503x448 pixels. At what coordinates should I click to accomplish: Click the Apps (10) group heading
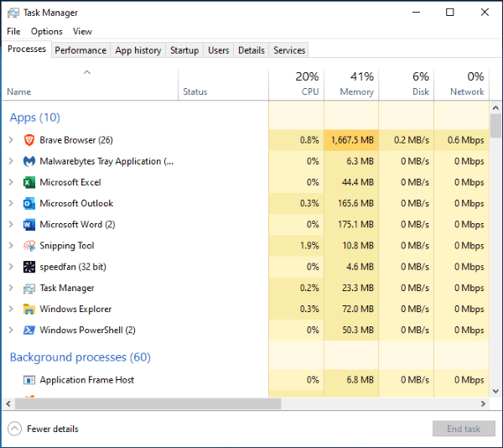point(35,117)
